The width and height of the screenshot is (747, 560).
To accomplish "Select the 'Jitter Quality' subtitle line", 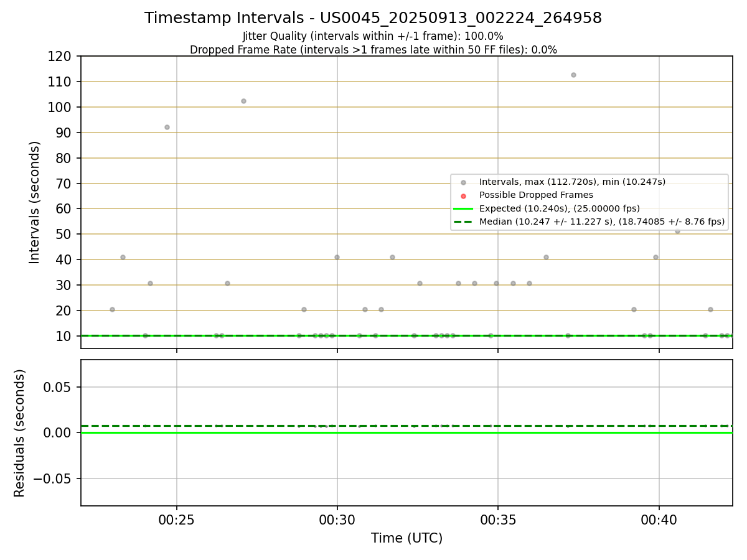I will point(373,36).
